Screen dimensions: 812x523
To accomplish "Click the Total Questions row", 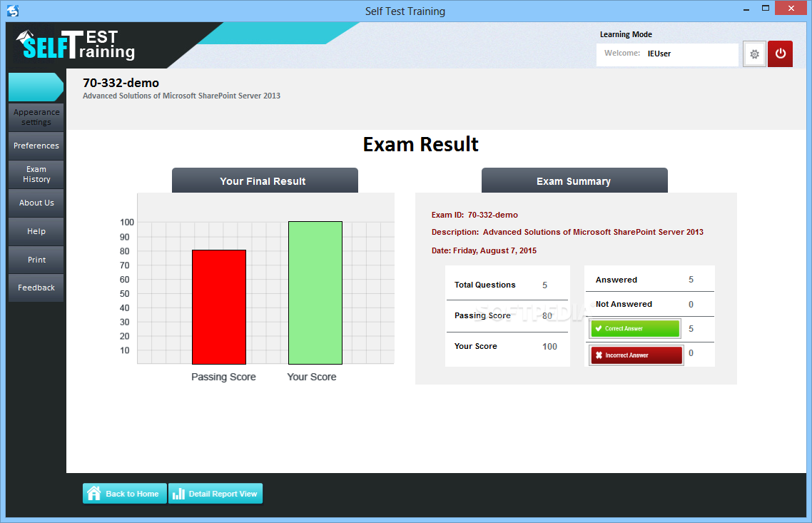I will click(507, 285).
